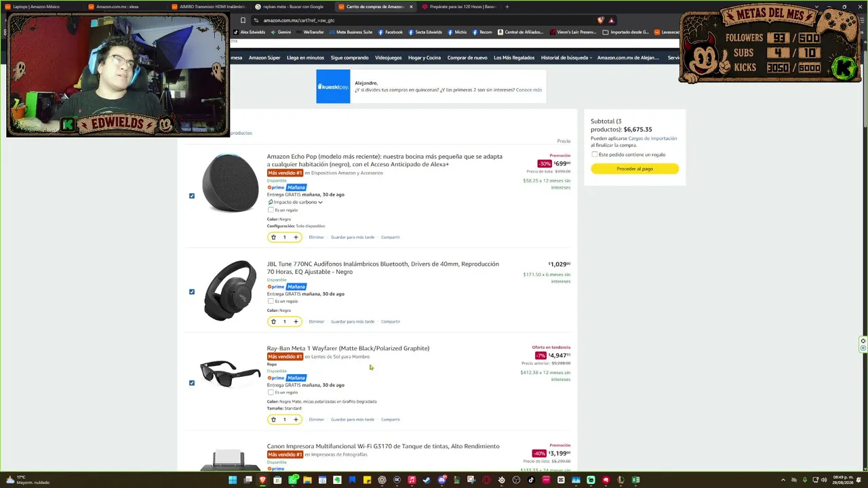Open the Windows Start menu
This screenshot has height=488, width=868.
click(x=233, y=480)
